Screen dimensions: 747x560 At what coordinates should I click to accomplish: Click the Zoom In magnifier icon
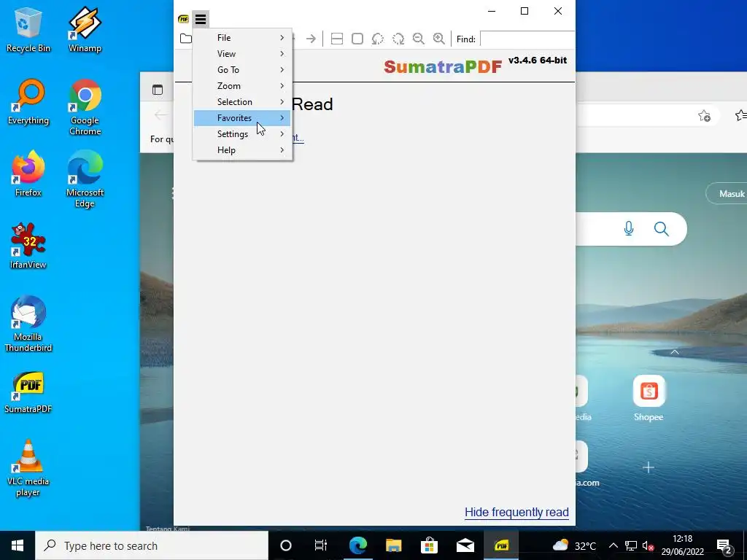[x=438, y=39]
